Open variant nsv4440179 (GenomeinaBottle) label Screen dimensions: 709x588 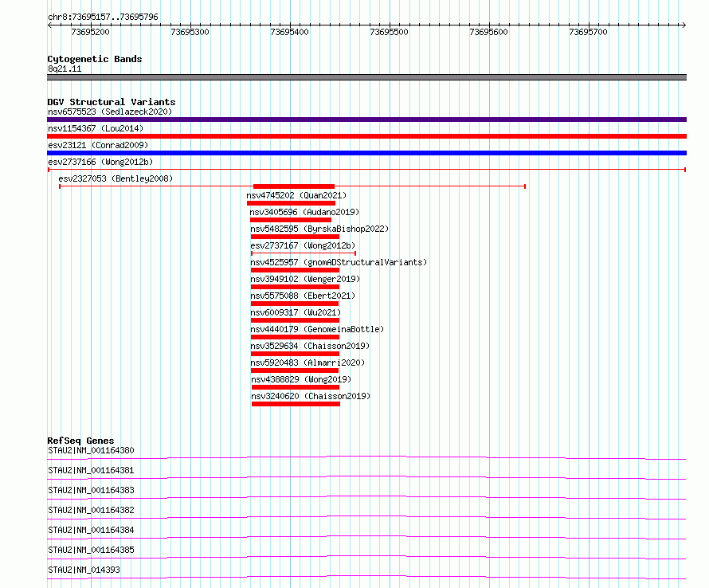(x=317, y=329)
